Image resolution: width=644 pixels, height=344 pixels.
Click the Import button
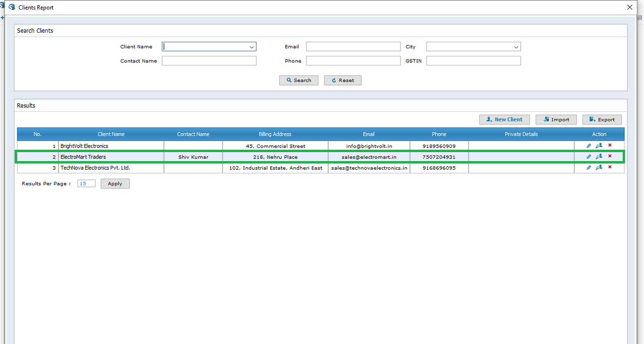click(556, 119)
